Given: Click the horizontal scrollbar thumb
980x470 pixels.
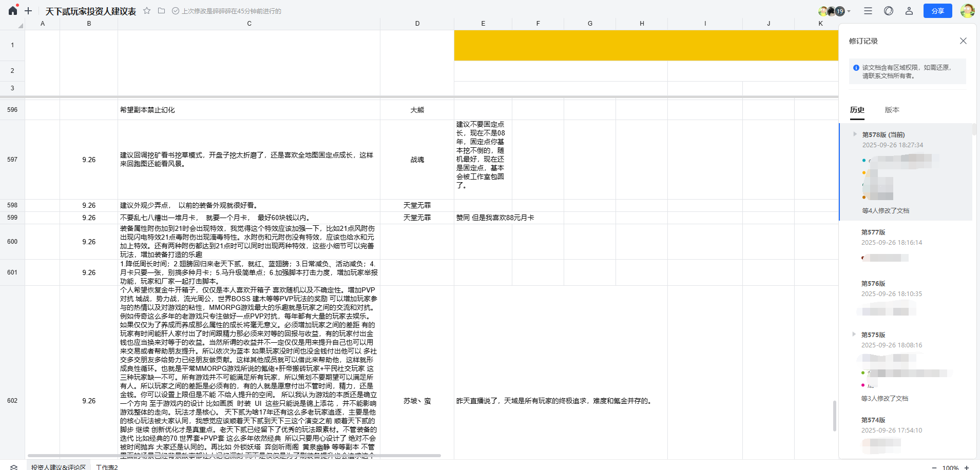Looking at the screenshot, I should [x=234, y=456].
